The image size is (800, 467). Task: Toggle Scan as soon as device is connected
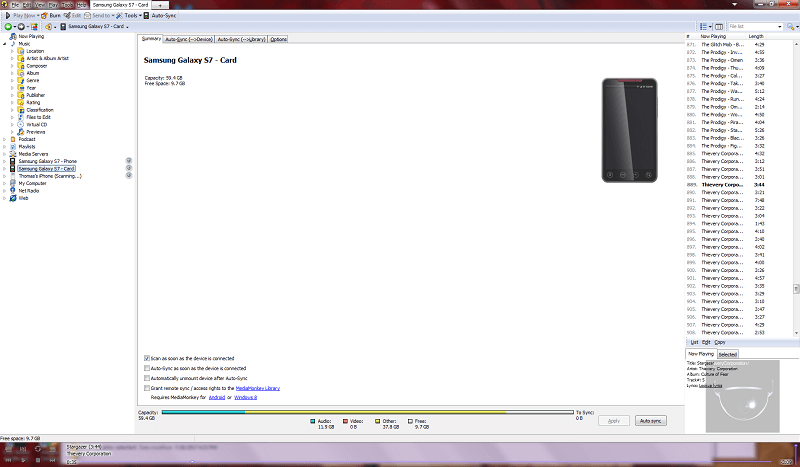coord(147,358)
